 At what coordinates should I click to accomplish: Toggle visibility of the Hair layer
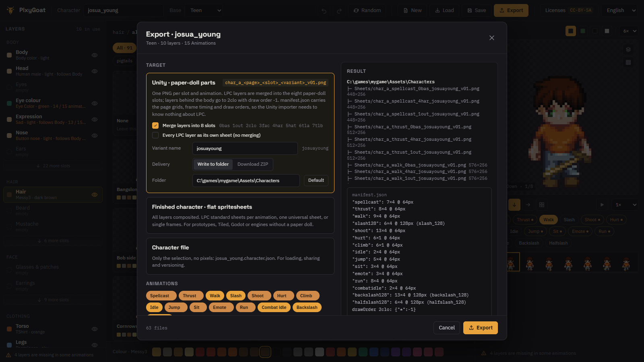click(x=95, y=195)
